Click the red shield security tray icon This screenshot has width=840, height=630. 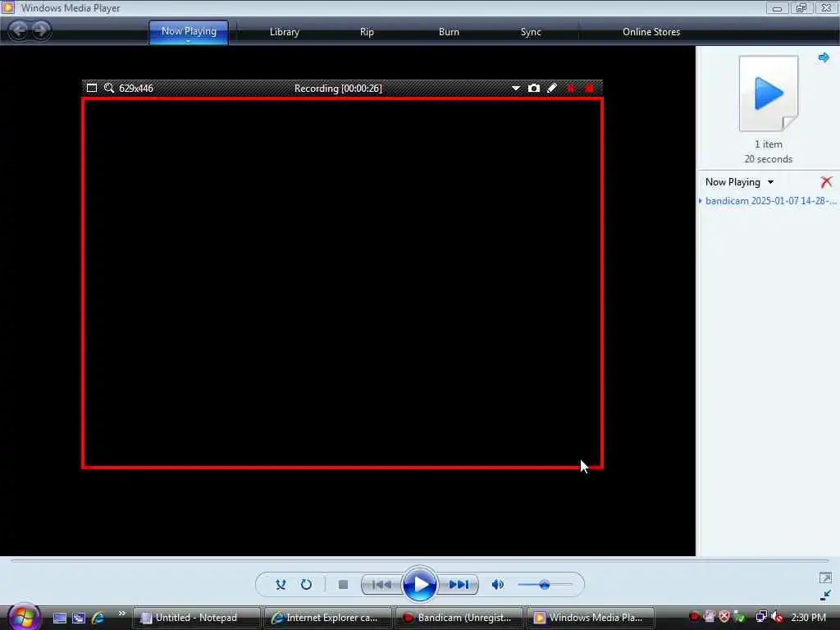tap(724, 617)
